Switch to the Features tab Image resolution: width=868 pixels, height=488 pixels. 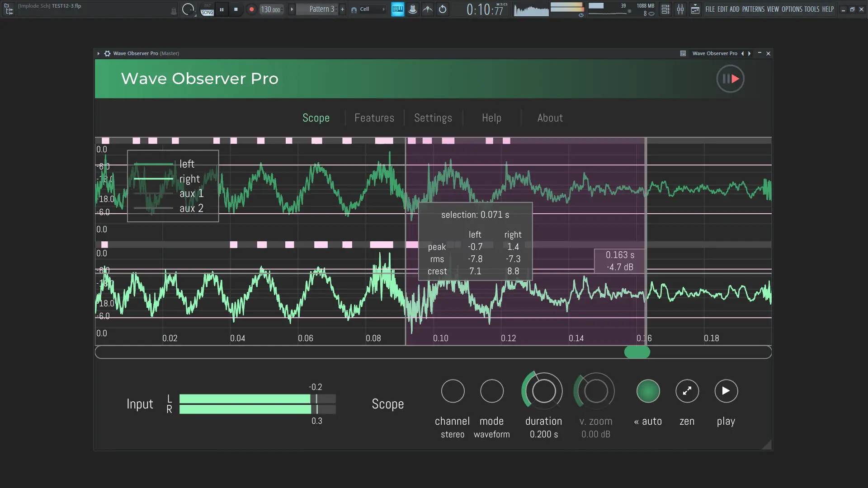(374, 118)
